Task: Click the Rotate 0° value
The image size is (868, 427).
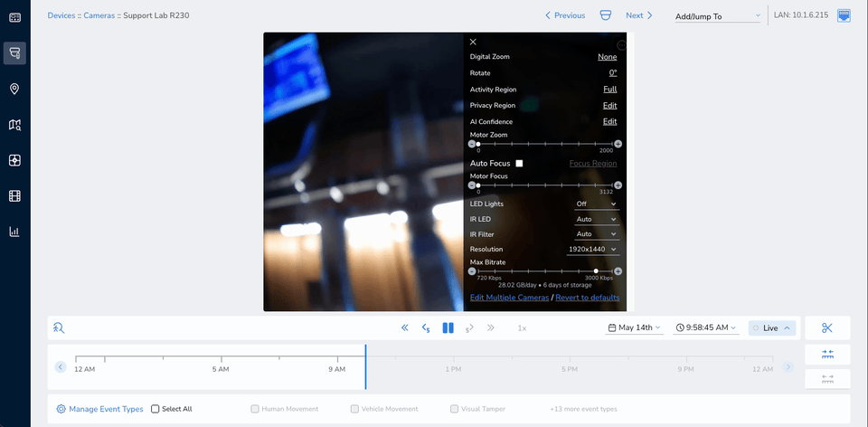Action: coord(613,73)
